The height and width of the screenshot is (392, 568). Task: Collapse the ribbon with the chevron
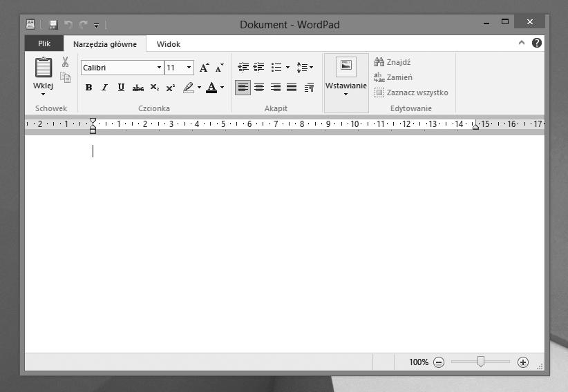522,43
